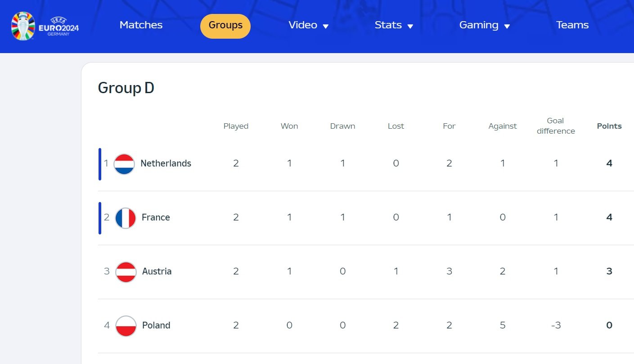Screen dimensions: 634x364
Task: Expand the Stats dropdown arrow
Action: pyautogui.click(x=410, y=27)
